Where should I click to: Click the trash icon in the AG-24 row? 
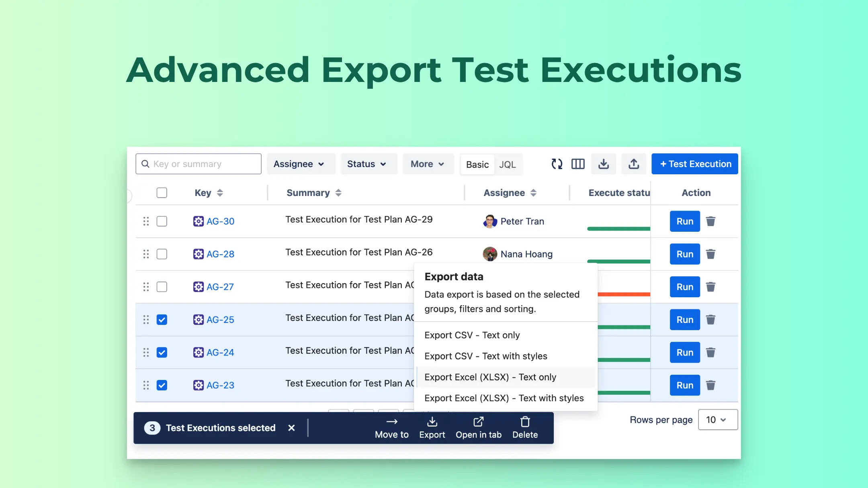710,352
